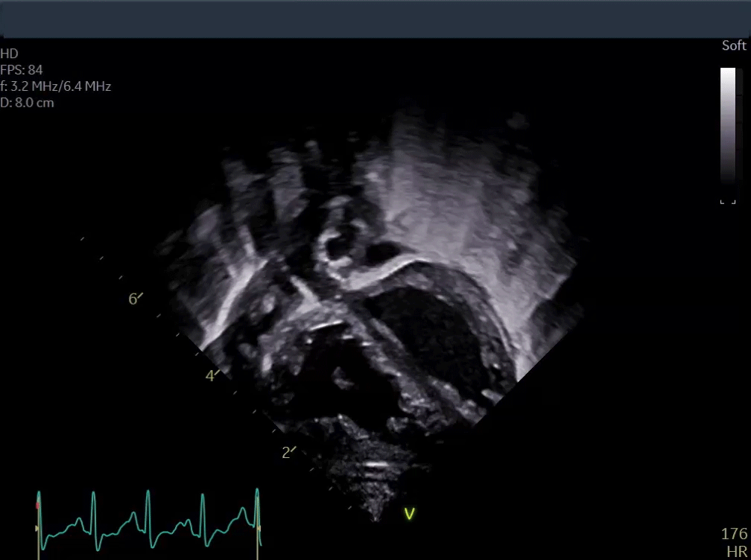Viewport: 751px width, 560px height.
Task: Select the FPS: 84 frame rate readout
Action: pyautogui.click(x=22, y=70)
